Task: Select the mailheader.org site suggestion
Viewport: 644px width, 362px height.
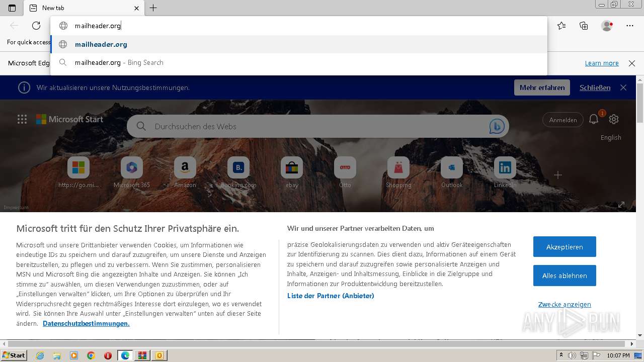Action: (299, 44)
